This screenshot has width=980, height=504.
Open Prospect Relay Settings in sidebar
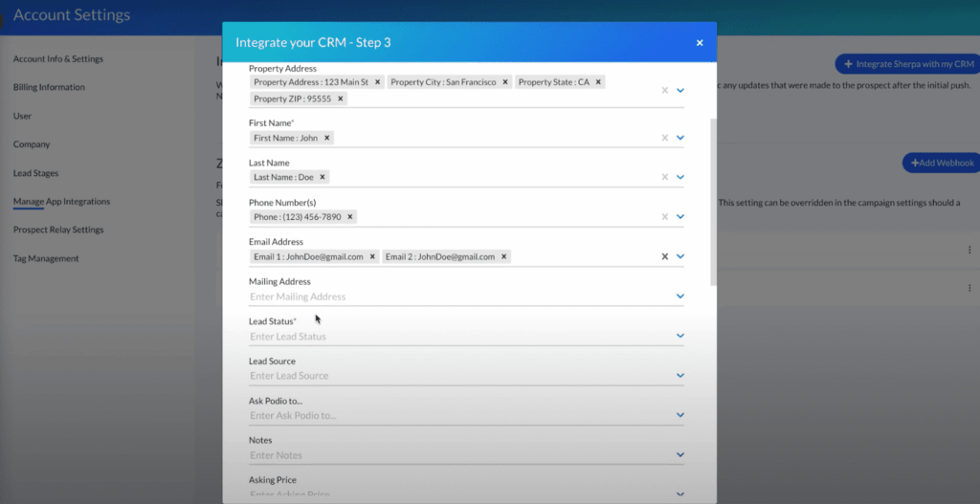click(x=58, y=230)
